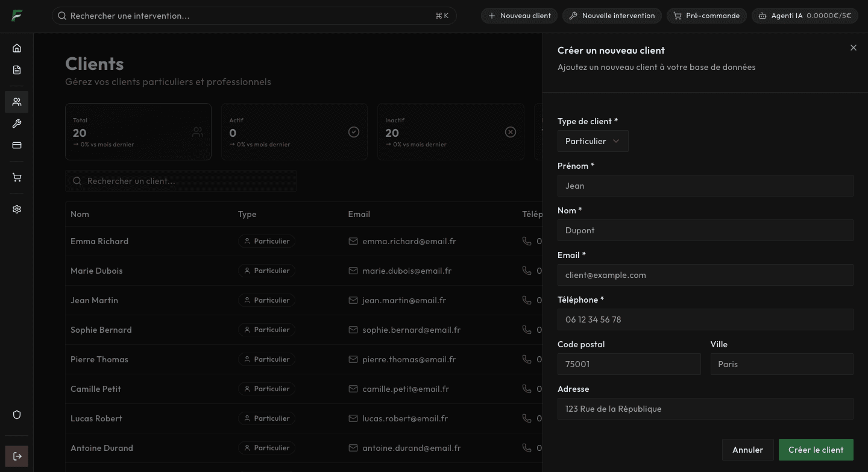This screenshot has height=472, width=868.
Task: Click the shield icon near the sidebar bottom
Action: pos(17,414)
